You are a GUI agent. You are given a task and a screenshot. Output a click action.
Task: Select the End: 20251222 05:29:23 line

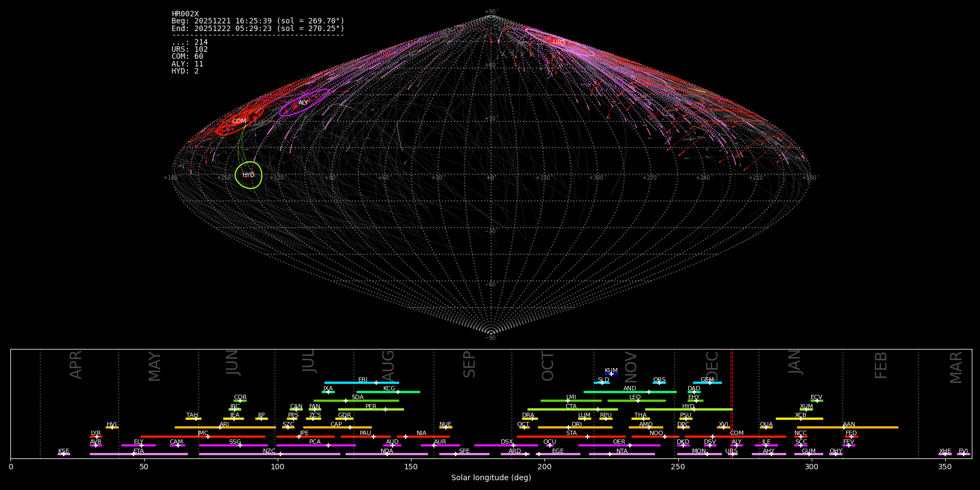click(258, 28)
